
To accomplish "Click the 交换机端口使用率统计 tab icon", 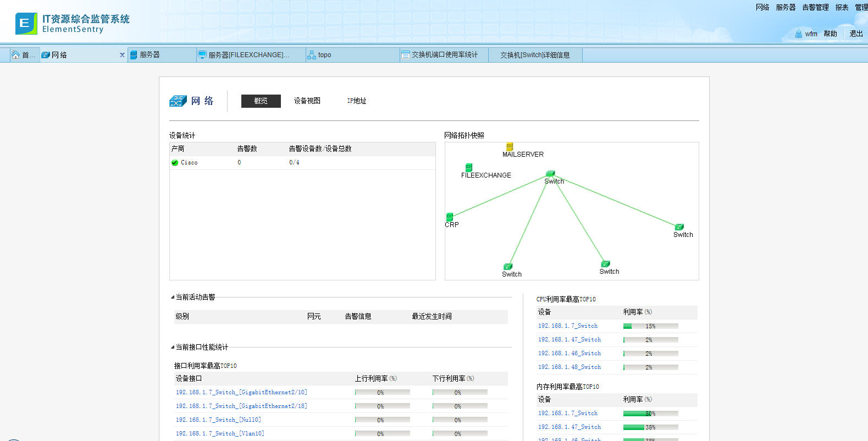I will (x=406, y=55).
